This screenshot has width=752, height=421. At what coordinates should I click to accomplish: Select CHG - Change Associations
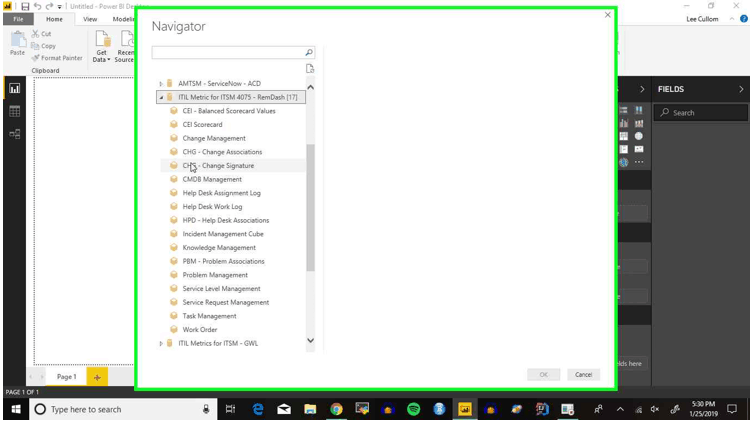pos(222,152)
